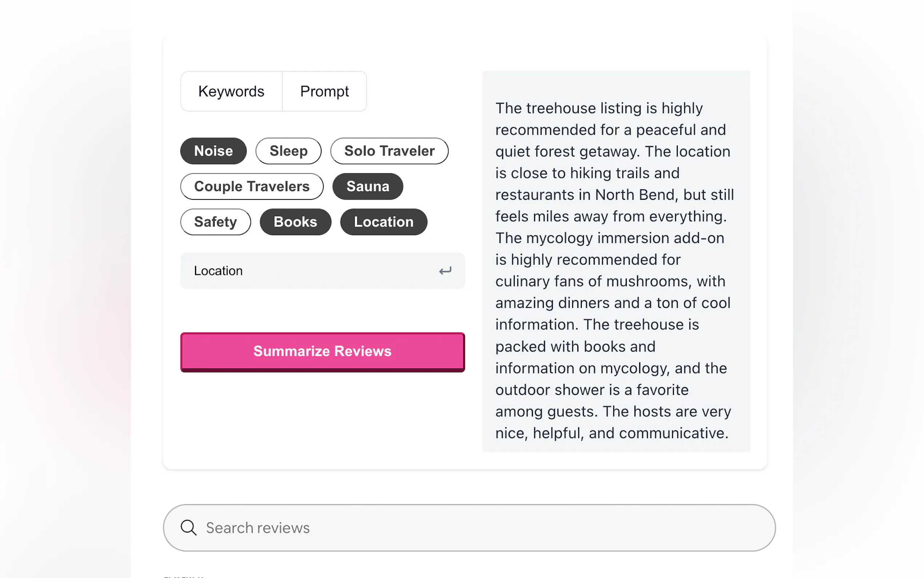
Task: Click the treehouse review summary text
Action: [615, 260]
